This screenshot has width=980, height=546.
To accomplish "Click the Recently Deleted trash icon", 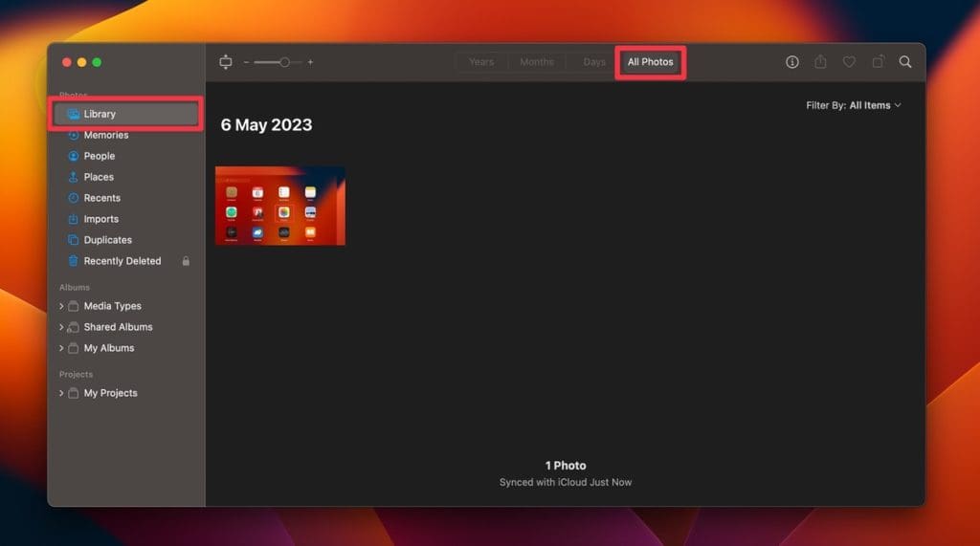I will point(73,261).
